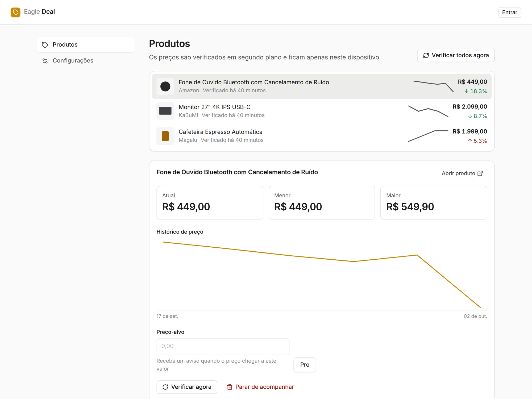Click the Cafeteira row sparkline chart

coord(428,136)
